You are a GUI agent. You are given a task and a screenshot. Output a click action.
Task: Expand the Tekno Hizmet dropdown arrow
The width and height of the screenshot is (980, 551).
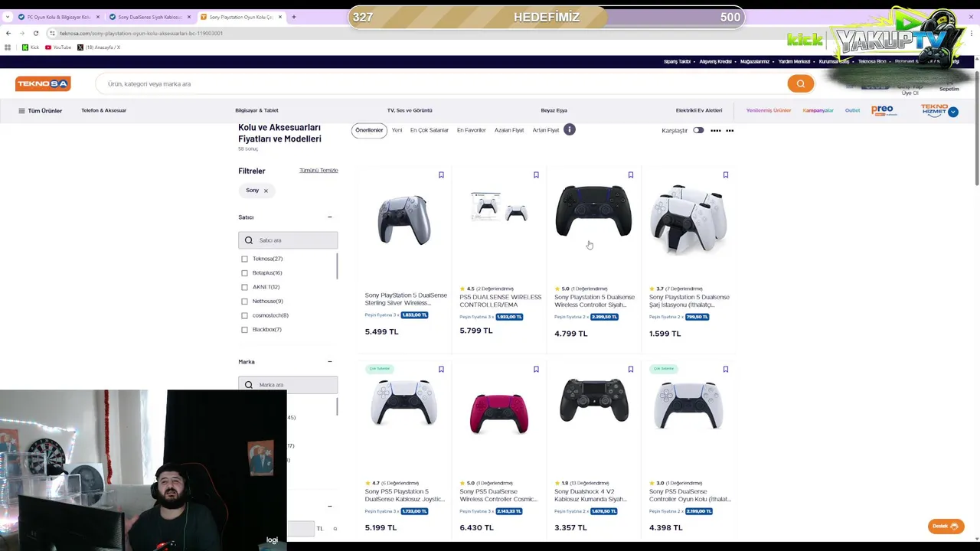coord(953,112)
